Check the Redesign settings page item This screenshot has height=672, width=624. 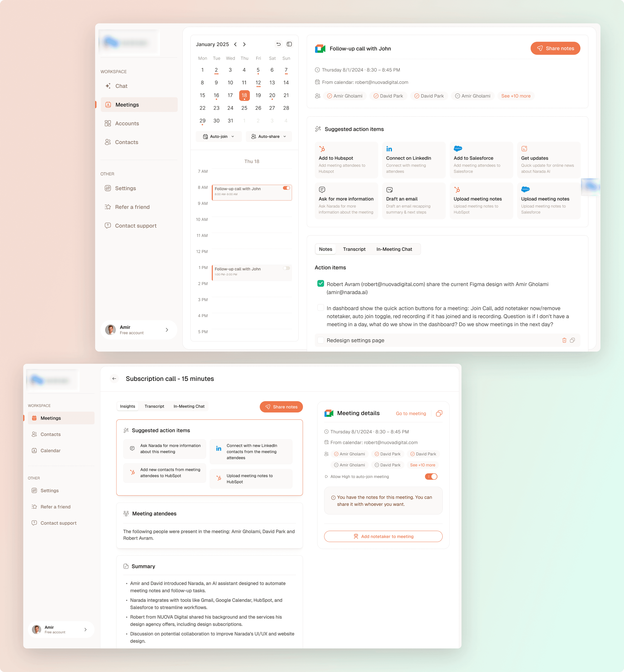click(x=321, y=340)
